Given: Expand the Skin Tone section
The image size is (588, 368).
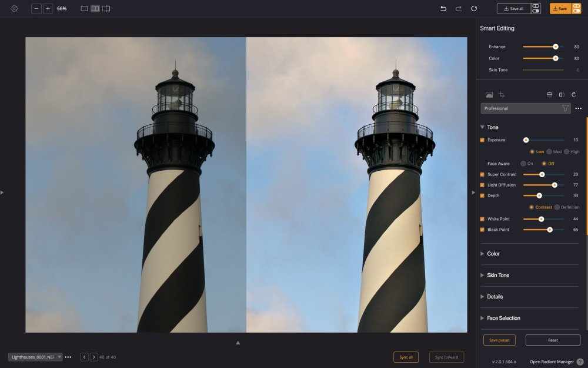Looking at the screenshot, I should pyautogui.click(x=482, y=275).
